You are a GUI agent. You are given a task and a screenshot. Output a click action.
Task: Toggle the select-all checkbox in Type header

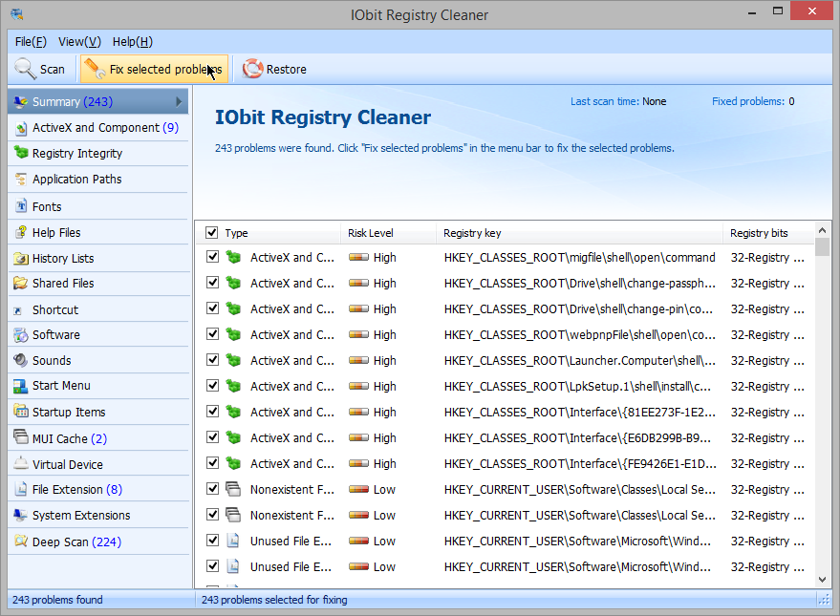pos(211,232)
